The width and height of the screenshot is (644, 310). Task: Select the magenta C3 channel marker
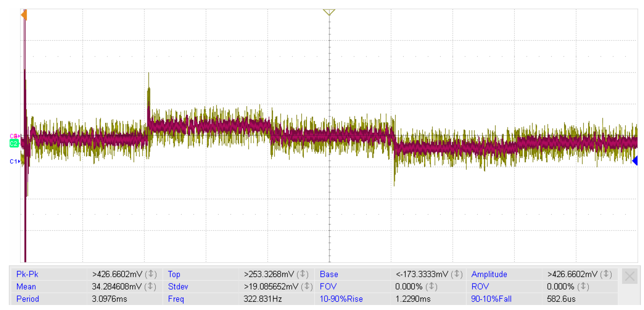(x=15, y=136)
